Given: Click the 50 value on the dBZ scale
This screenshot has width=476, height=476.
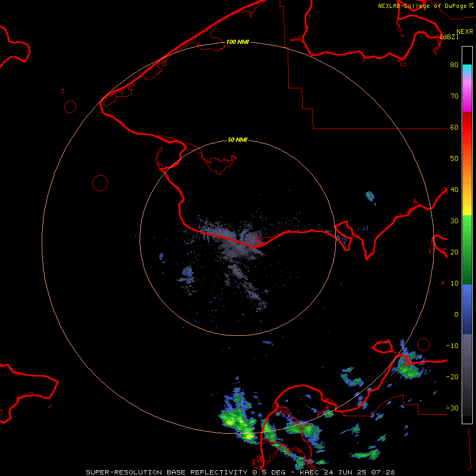Looking at the screenshot, I should tap(454, 159).
